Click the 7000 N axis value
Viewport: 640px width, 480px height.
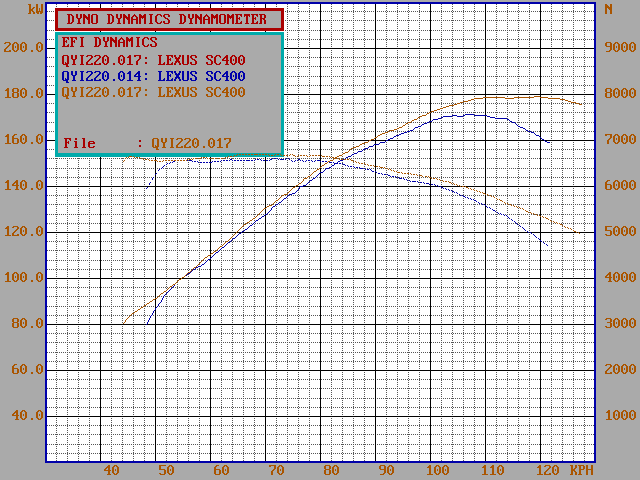tap(620, 139)
